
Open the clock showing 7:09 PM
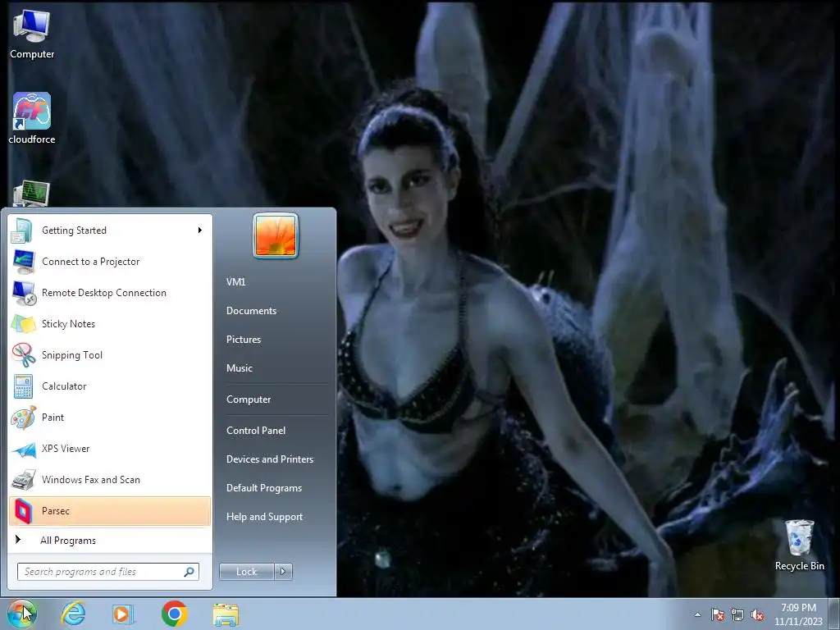[x=798, y=614]
